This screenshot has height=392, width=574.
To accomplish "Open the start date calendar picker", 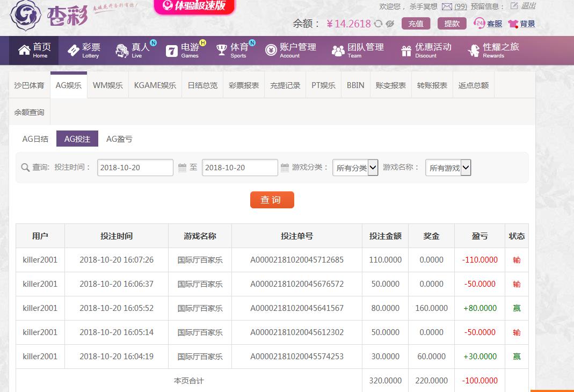I will coord(181,168).
